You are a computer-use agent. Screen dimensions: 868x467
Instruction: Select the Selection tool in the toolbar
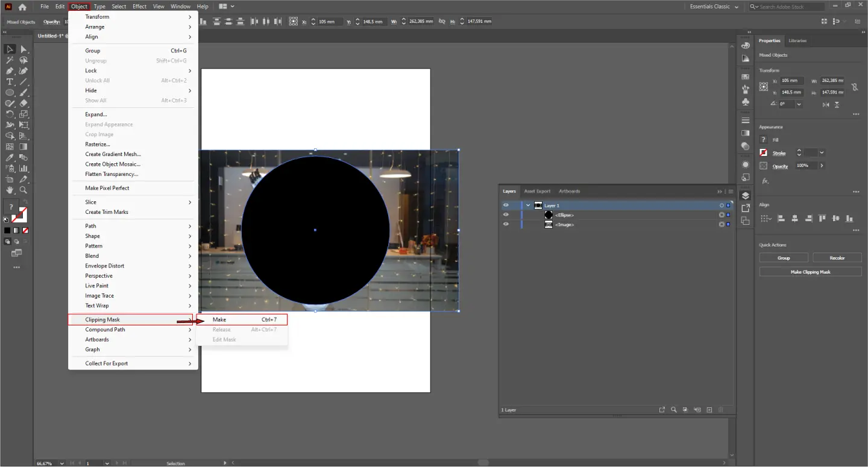[x=10, y=49]
